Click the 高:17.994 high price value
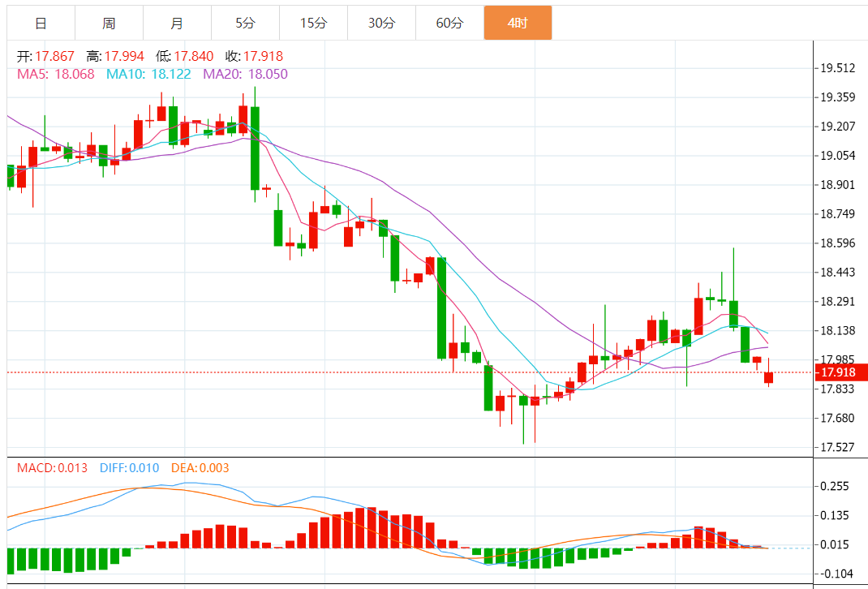This screenshot has height=589, width=868. coord(115,56)
